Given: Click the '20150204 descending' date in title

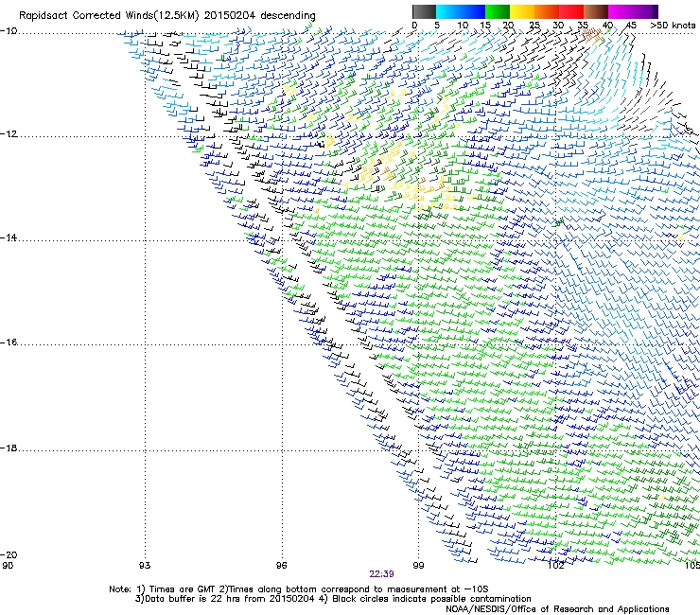Looking at the screenshot, I should pyautogui.click(x=260, y=16).
